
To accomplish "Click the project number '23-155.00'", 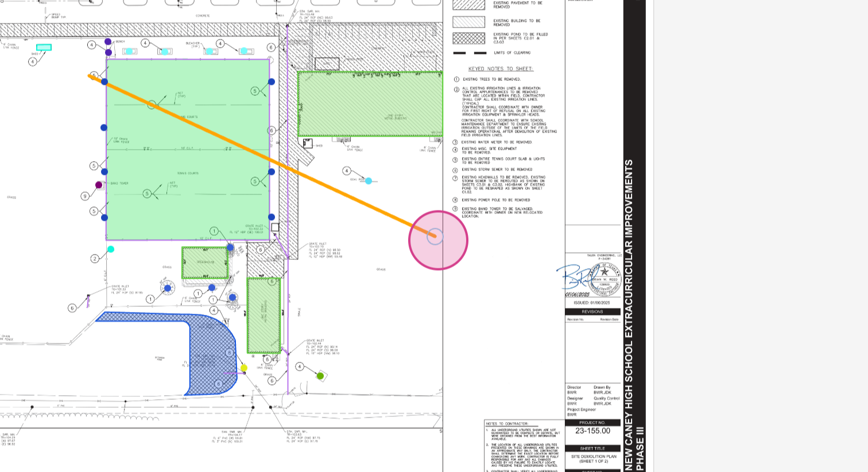I will pyautogui.click(x=593, y=431).
